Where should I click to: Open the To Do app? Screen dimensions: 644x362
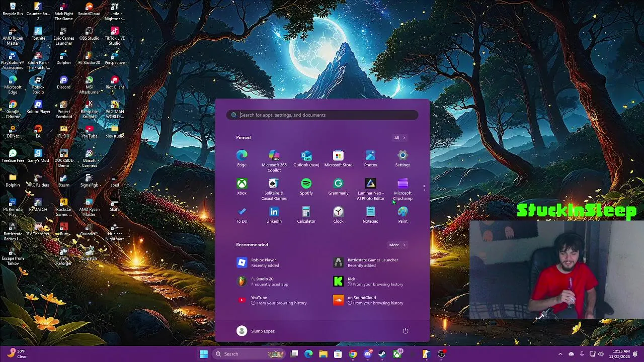(242, 215)
